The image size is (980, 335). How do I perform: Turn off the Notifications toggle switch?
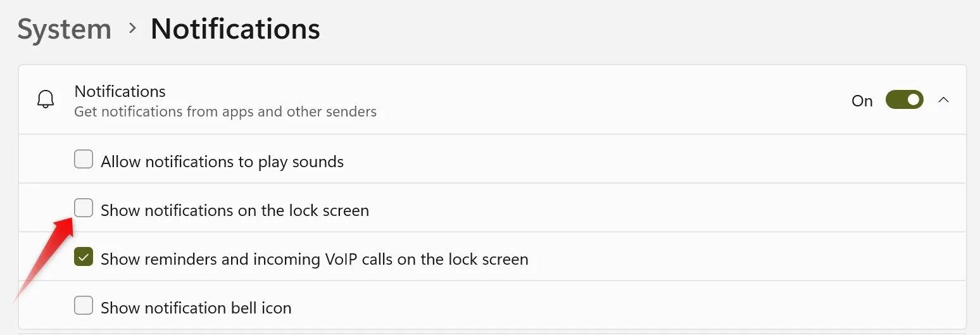click(x=904, y=100)
